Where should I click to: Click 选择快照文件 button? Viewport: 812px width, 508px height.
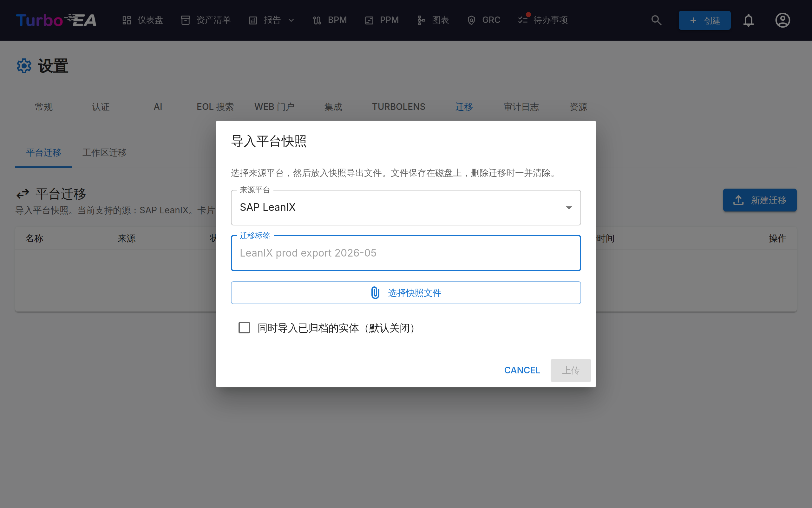pos(406,293)
